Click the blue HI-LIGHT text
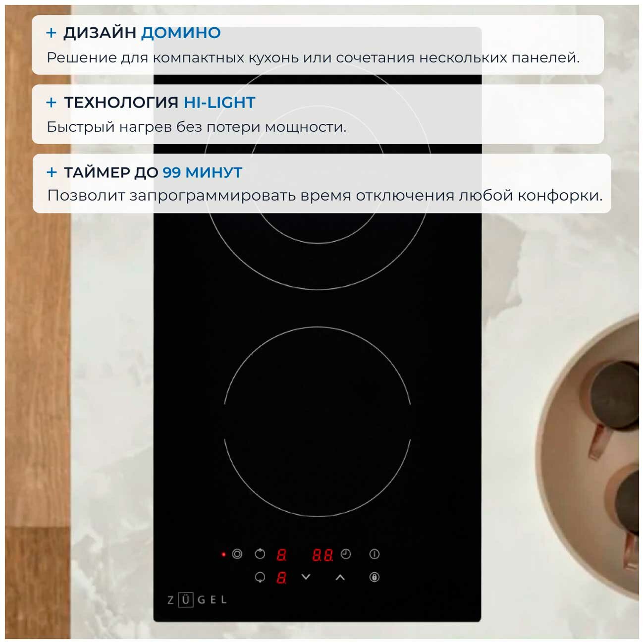Image resolution: width=644 pixels, height=644 pixels. pyautogui.click(x=219, y=103)
